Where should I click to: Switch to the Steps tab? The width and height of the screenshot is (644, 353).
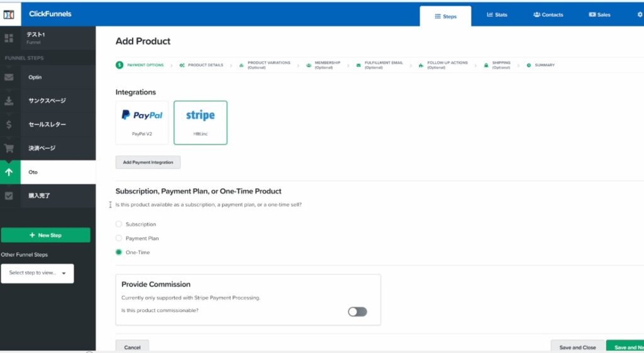[445, 16]
